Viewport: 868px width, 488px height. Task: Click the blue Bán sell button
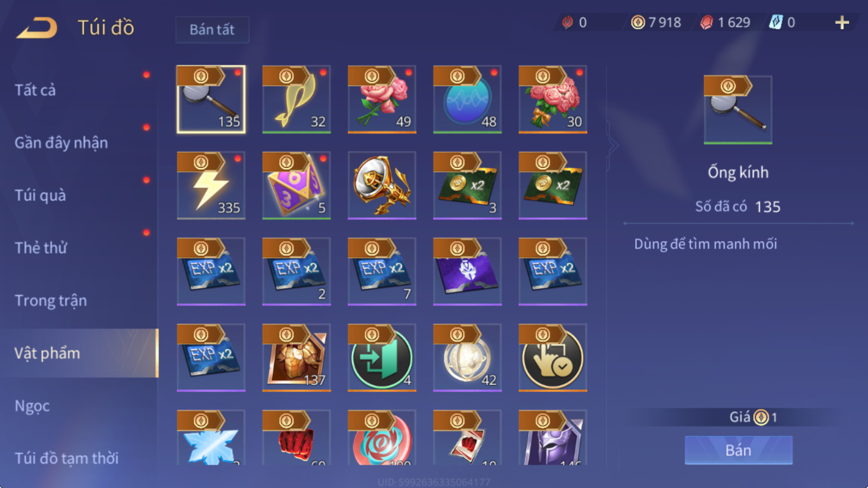coord(738,450)
